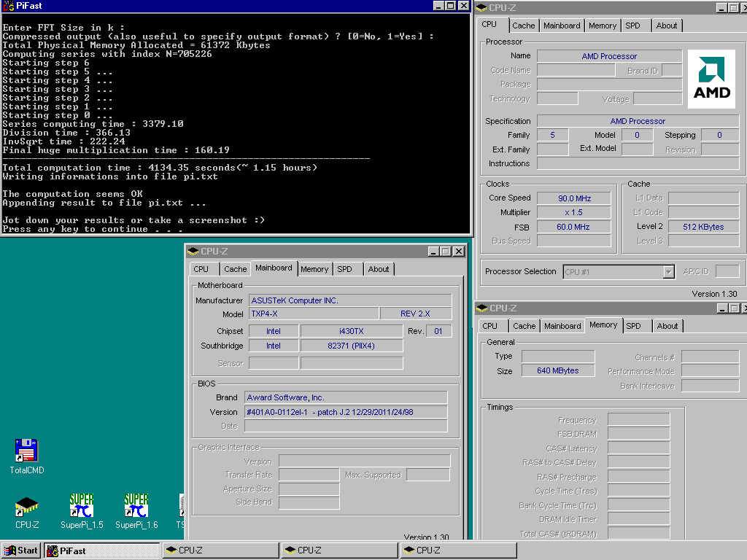Click the PiFast window title icon
The width and height of the screenshot is (747, 560).
9,6
